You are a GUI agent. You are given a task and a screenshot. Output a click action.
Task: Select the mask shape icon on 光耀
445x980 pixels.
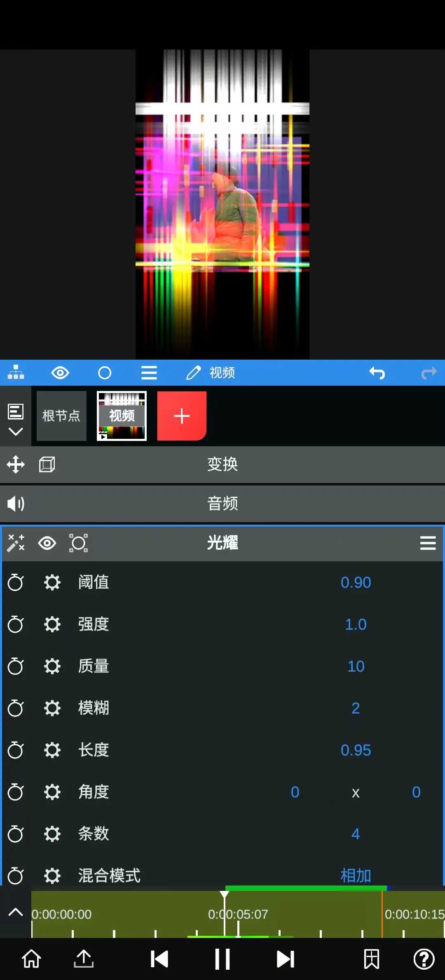point(78,543)
